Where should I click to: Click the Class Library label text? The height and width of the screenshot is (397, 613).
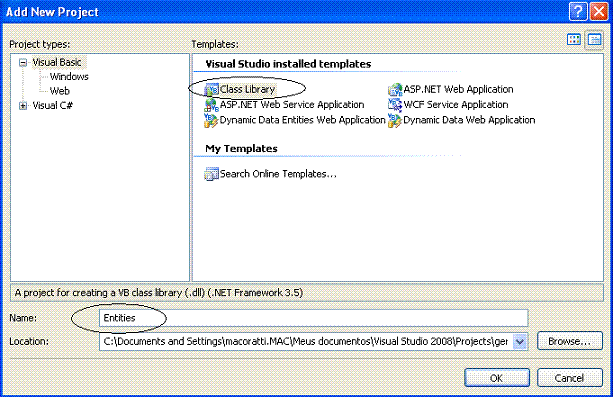248,90
